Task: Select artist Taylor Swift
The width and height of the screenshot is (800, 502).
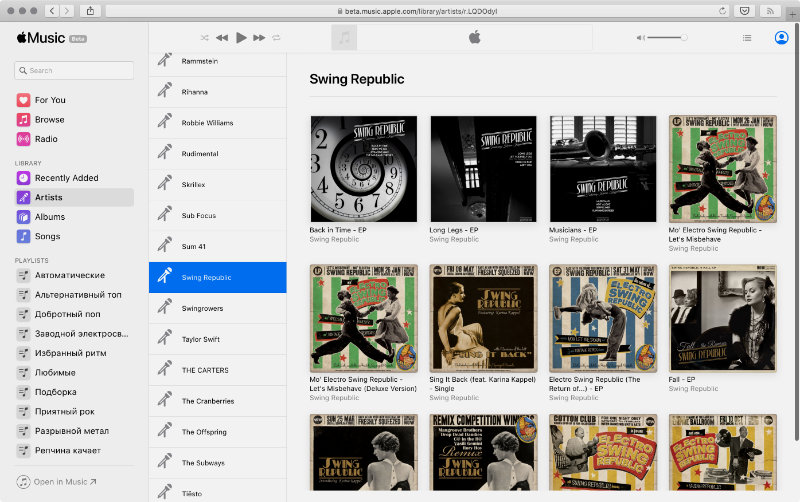Action: pyautogui.click(x=218, y=339)
